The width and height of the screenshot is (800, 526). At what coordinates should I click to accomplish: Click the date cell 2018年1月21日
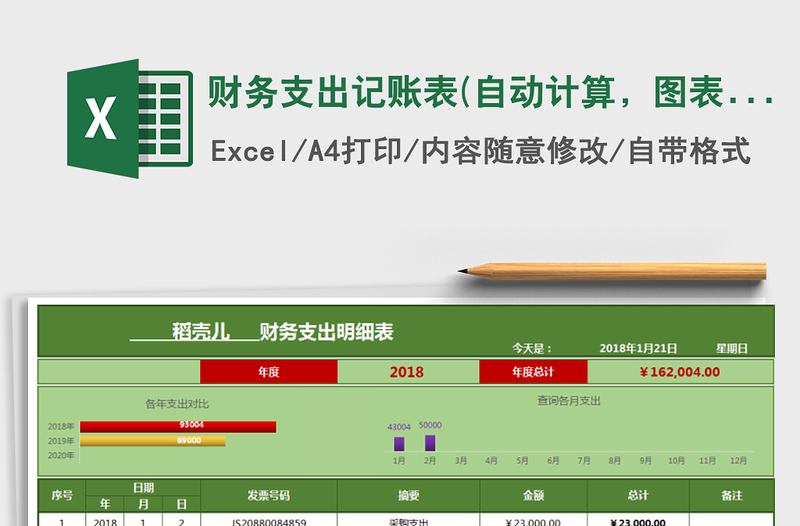click(638, 348)
